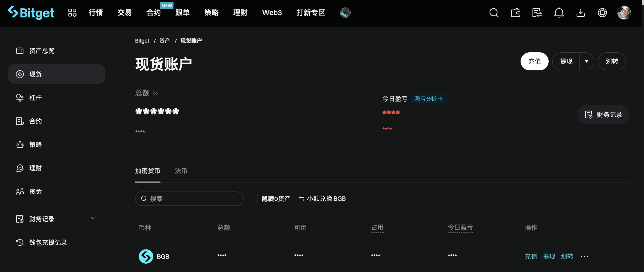Switch to the 加密货币 tab
Viewport: 644px width, 272px height.
pos(148,171)
